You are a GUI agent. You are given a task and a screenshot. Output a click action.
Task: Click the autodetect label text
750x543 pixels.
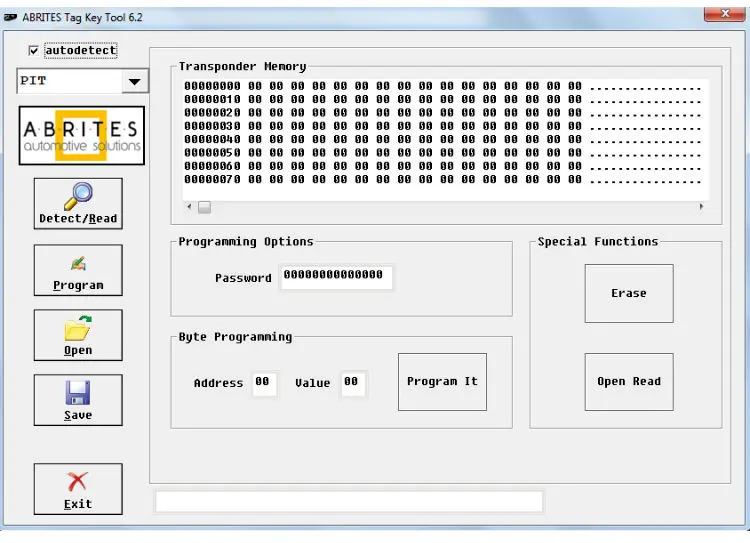pos(80,50)
